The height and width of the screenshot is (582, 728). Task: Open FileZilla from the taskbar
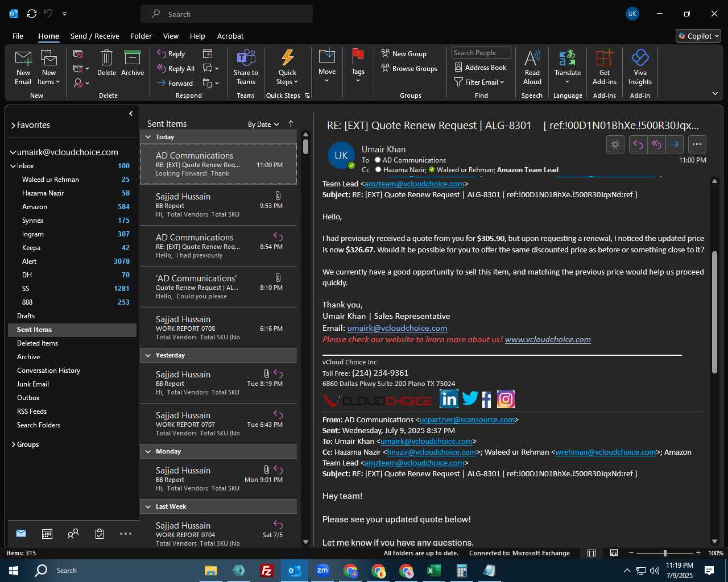[266, 571]
